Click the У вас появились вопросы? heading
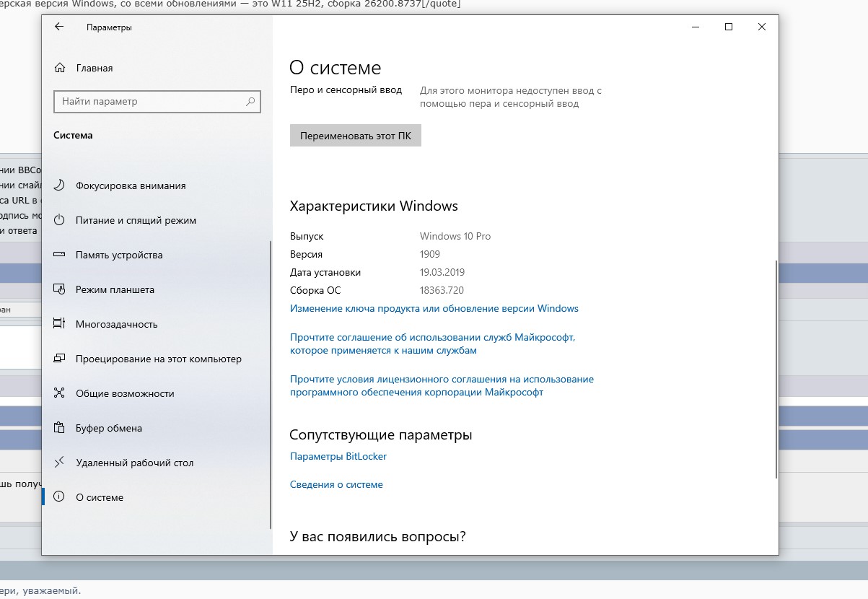 pos(377,537)
